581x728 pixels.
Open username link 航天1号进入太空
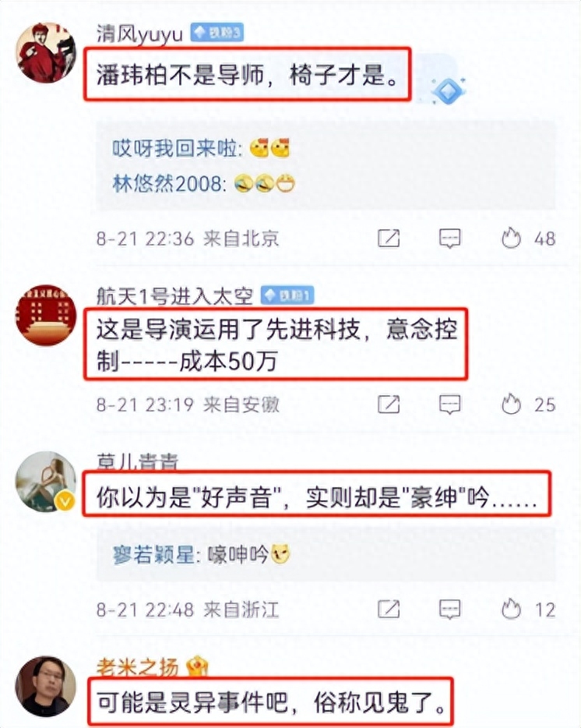click(174, 295)
